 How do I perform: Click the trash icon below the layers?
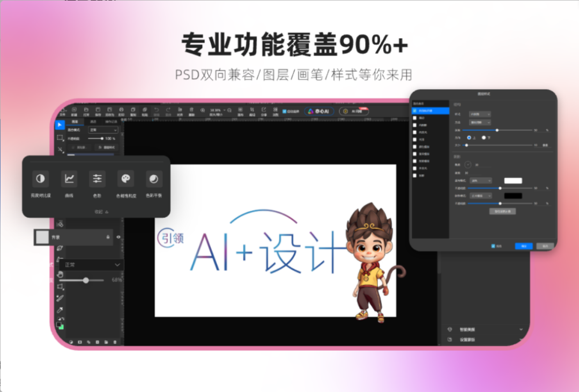115,342
